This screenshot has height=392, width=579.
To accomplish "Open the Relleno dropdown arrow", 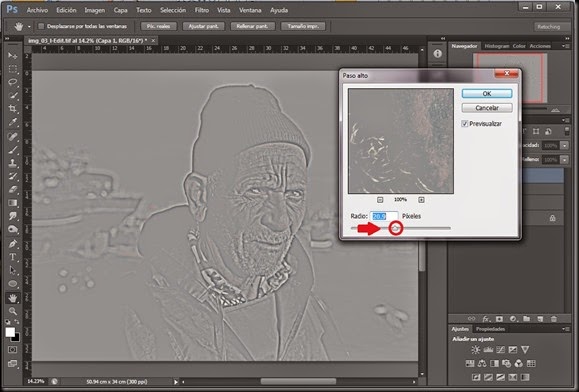I will coord(565,160).
